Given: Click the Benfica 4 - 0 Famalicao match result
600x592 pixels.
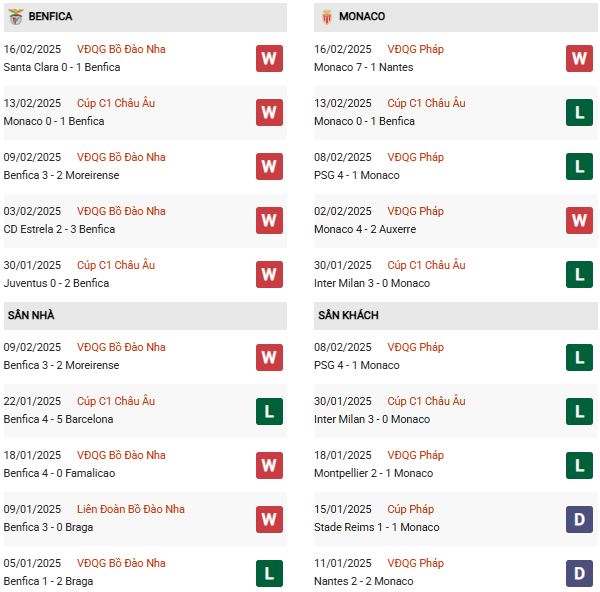Looking at the screenshot, I should (58, 473).
